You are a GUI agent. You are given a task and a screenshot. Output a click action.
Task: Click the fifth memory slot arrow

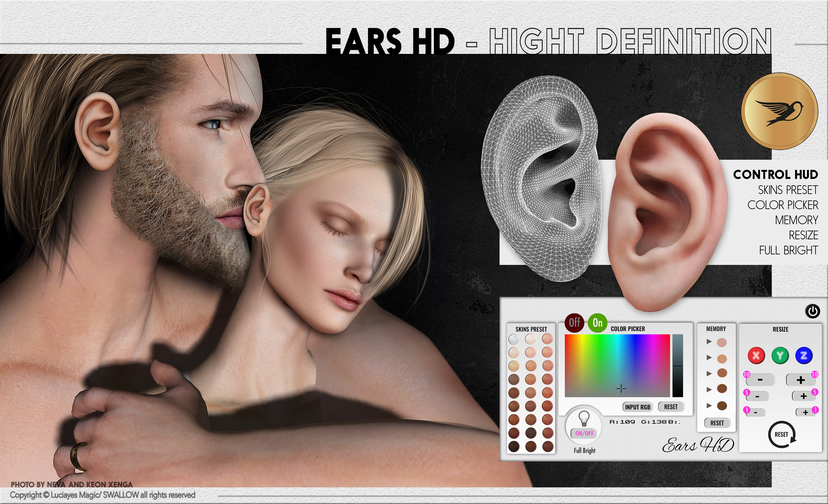coord(709,406)
